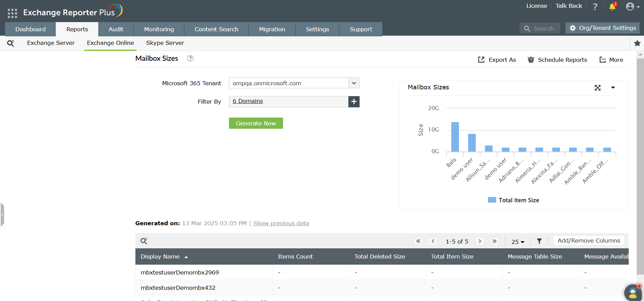The height and width of the screenshot is (301, 644).
Task: Select the Skype Server sub-tab
Action: point(165,43)
